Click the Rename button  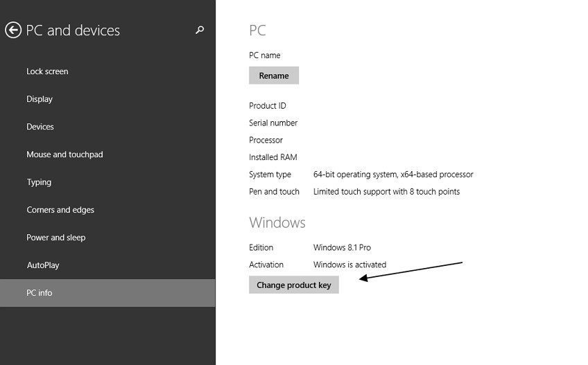pyautogui.click(x=274, y=75)
